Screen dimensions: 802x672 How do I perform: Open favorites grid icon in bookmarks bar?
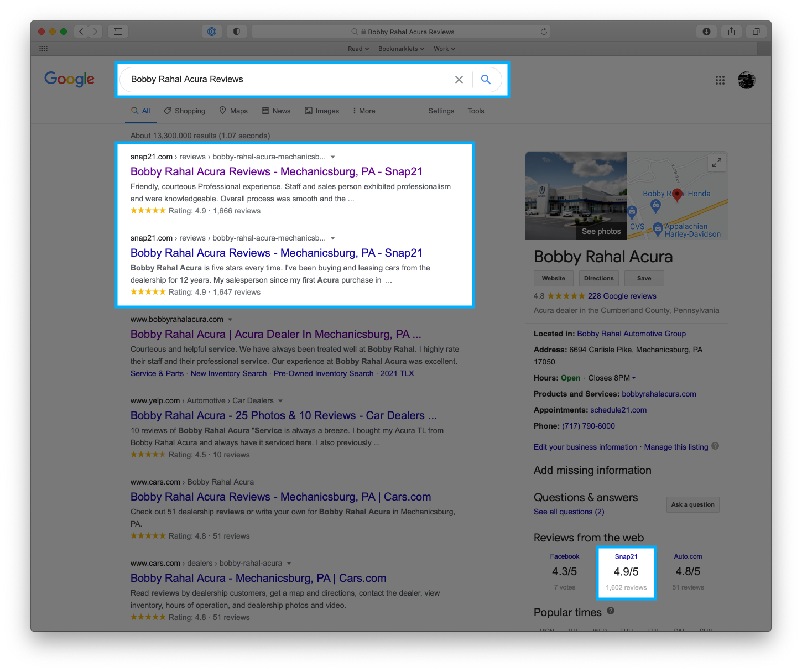point(44,49)
